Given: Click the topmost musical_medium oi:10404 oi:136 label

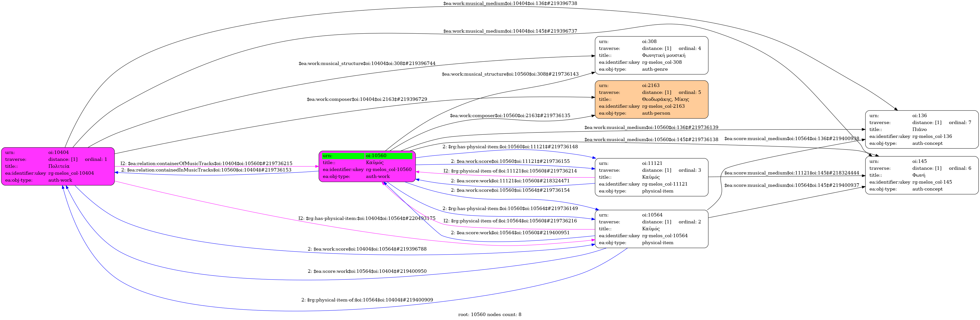Looking at the screenshot, I should [x=510, y=3].
